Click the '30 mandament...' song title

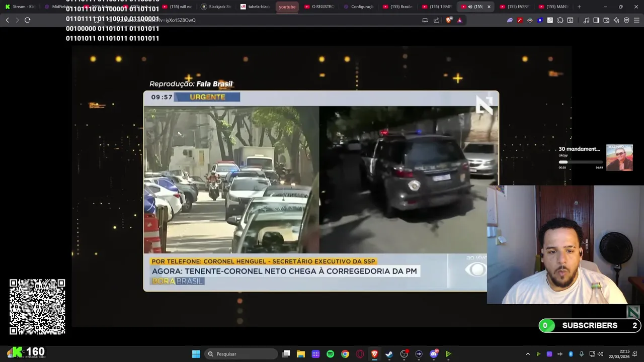(579, 149)
